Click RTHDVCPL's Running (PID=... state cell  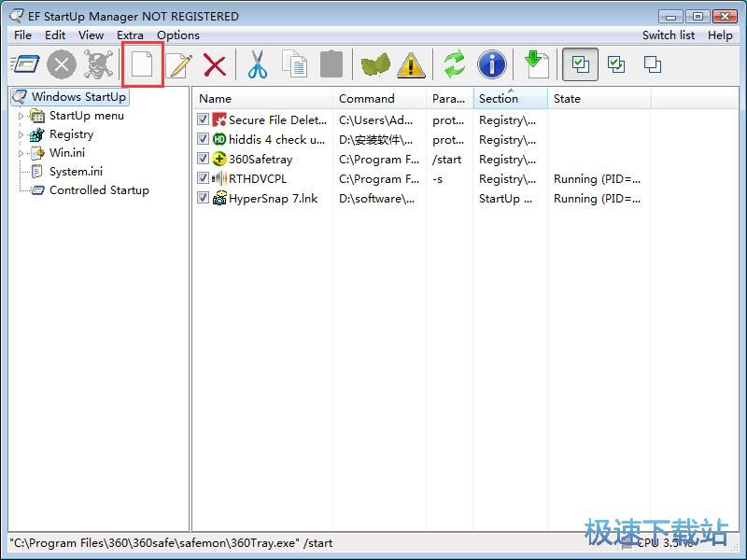tap(597, 179)
